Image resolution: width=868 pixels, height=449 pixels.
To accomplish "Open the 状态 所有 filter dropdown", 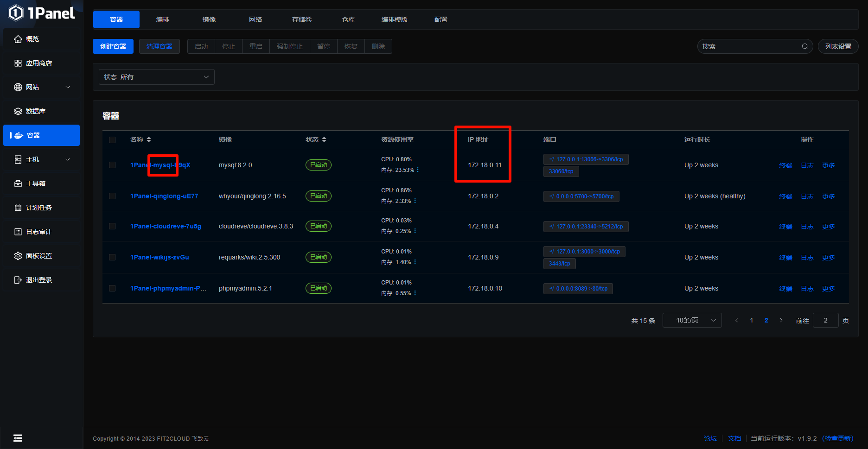I will pyautogui.click(x=157, y=77).
